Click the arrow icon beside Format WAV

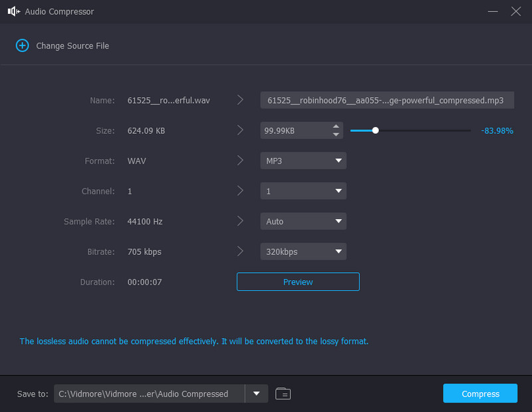coord(240,160)
